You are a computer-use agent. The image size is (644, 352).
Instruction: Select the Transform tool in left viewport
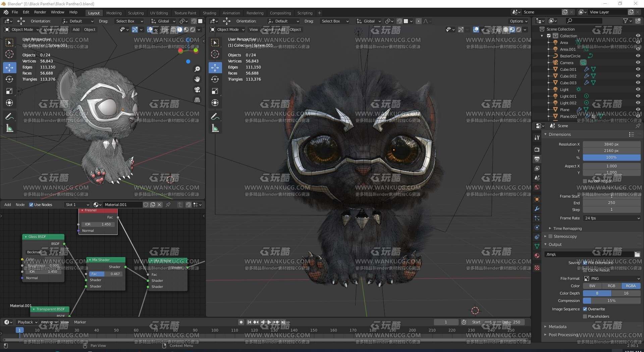tap(9, 103)
